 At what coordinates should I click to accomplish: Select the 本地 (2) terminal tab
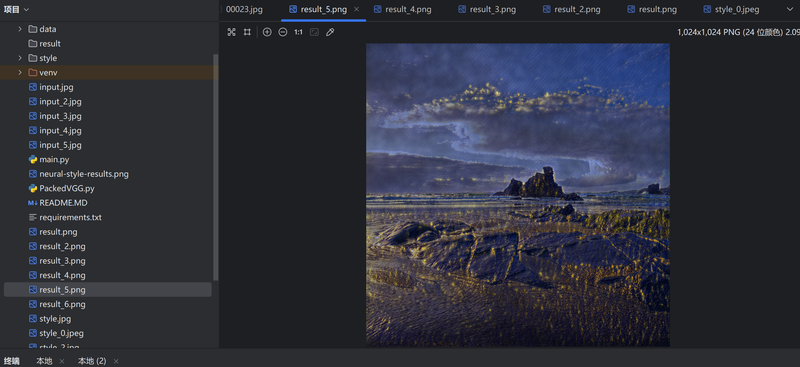pyautogui.click(x=92, y=361)
